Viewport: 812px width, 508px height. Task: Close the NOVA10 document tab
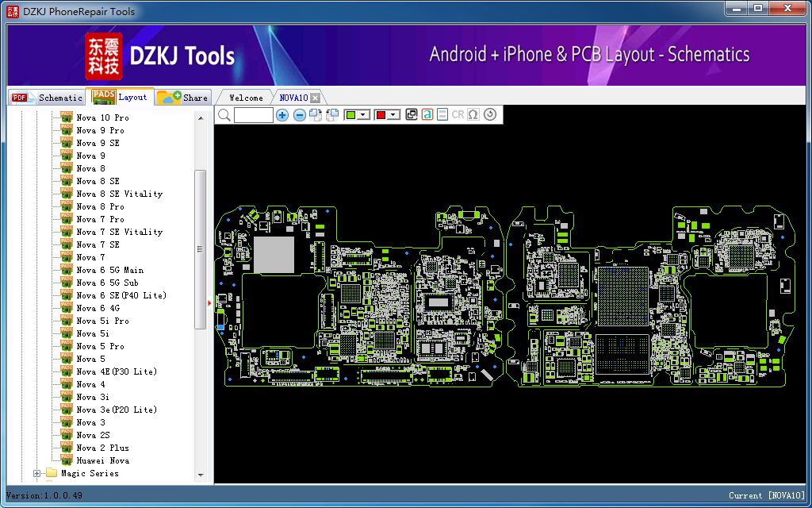coord(315,98)
